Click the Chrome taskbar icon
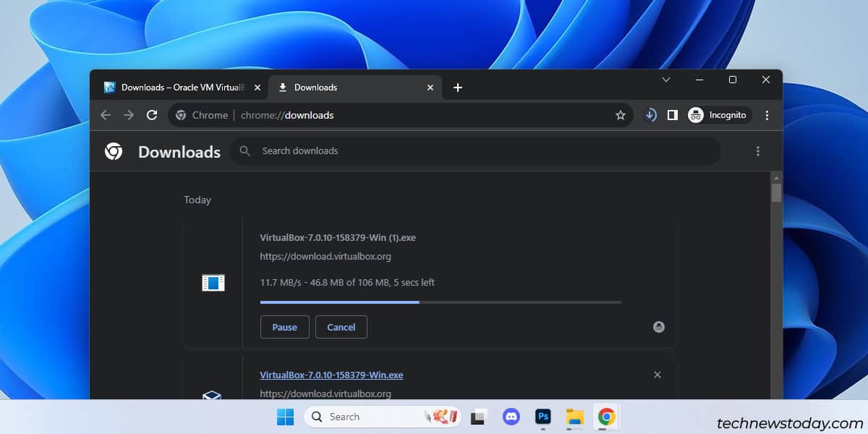Image resolution: width=868 pixels, height=434 pixels. coord(607,417)
